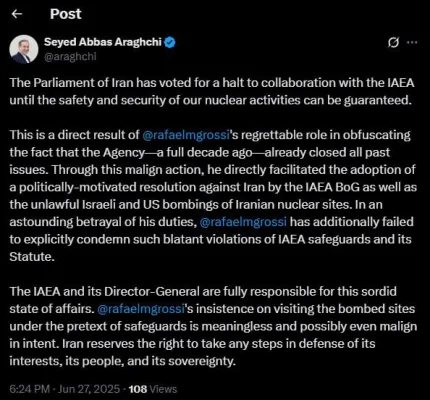This screenshot has height=400, width=430.
Task: Click the closing phrase 'and its sovereignty.'
Action: 182,361
